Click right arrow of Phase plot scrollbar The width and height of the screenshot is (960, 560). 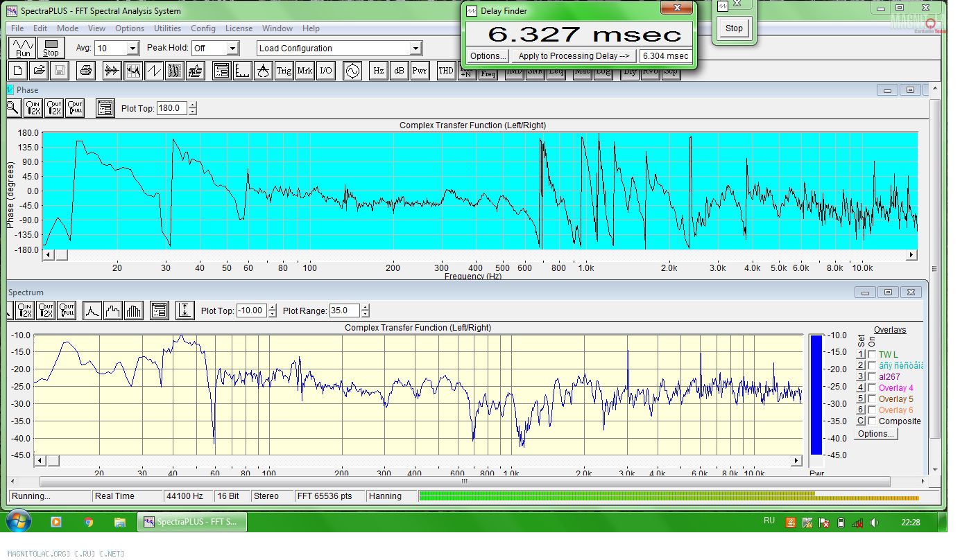coord(911,255)
